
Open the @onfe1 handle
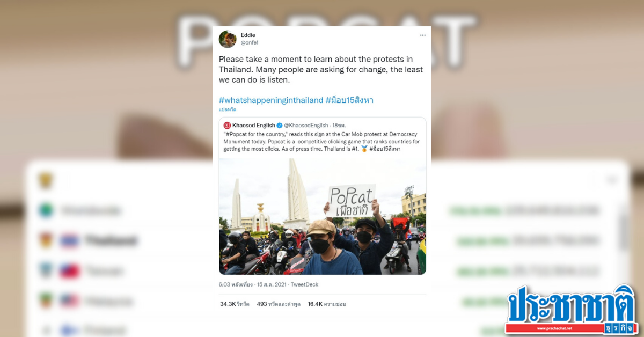click(x=250, y=42)
